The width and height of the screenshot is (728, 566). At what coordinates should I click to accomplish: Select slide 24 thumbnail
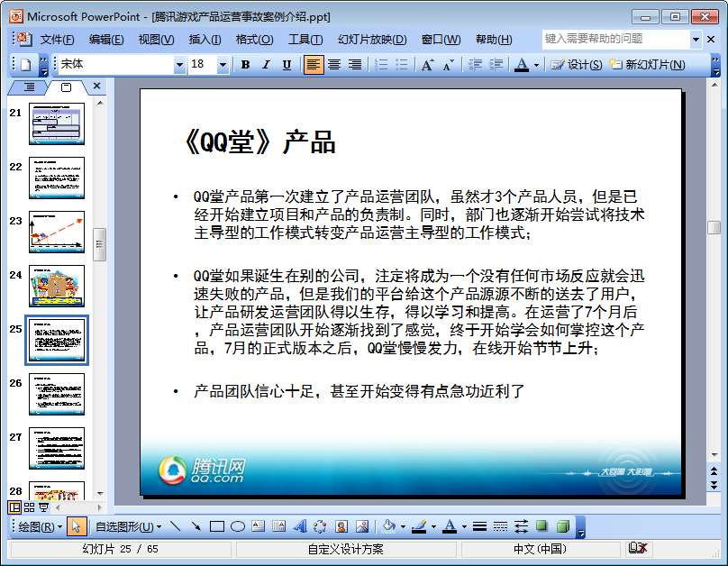pos(57,286)
